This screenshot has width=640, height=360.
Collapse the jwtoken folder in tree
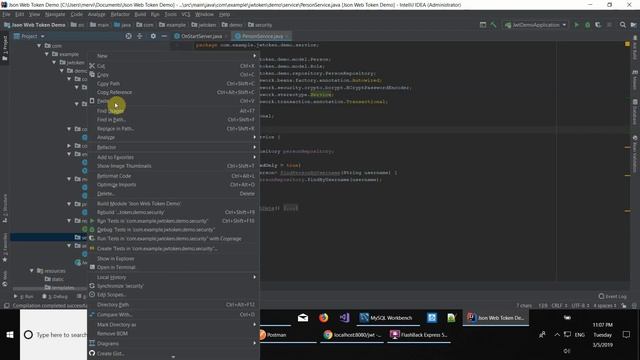click(54, 62)
